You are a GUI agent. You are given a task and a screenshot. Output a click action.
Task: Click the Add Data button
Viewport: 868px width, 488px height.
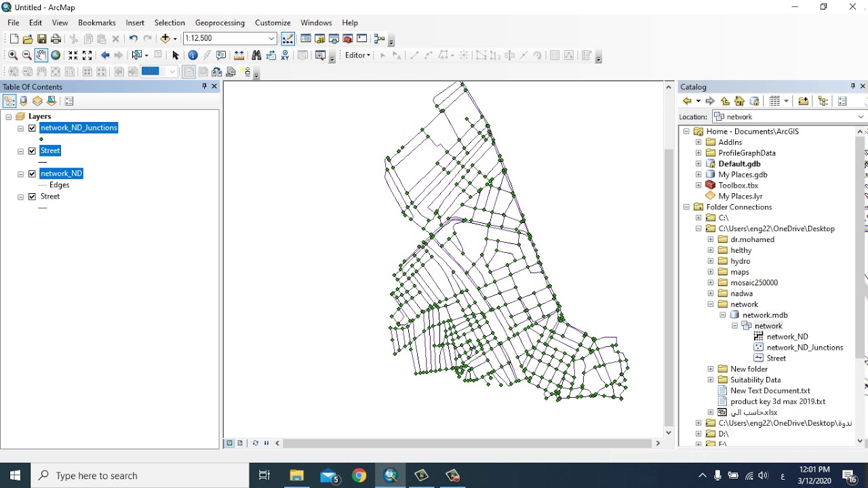tap(165, 39)
